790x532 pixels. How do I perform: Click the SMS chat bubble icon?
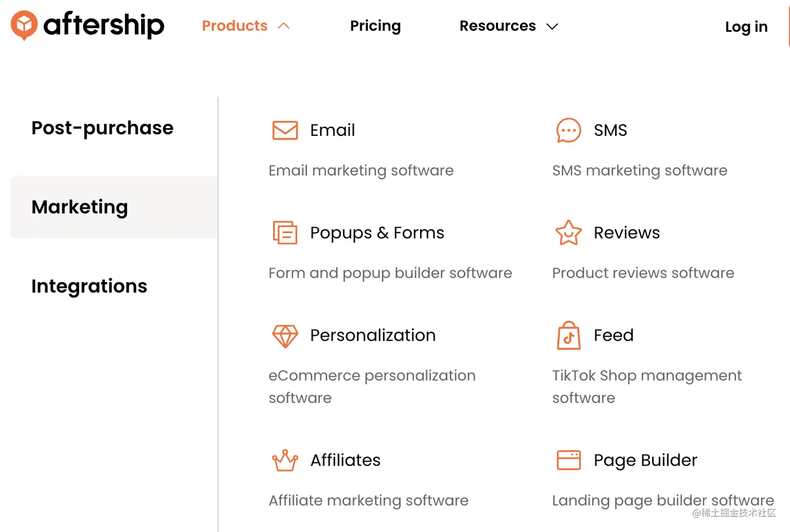tap(568, 130)
